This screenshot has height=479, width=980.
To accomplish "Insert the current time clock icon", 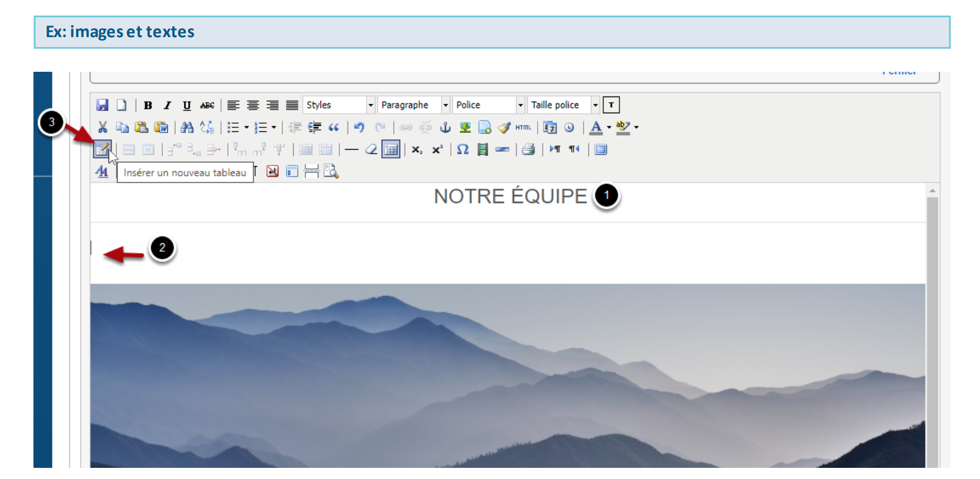I will 569,127.
